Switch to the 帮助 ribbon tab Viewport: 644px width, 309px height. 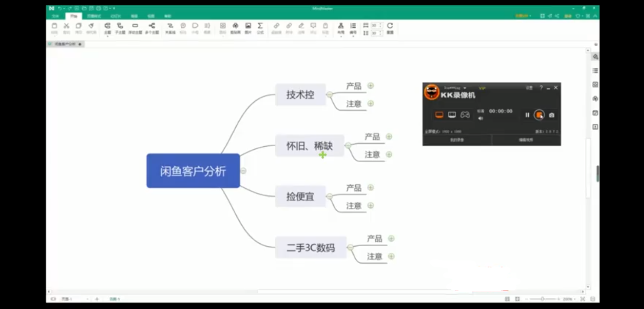(x=168, y=16)
